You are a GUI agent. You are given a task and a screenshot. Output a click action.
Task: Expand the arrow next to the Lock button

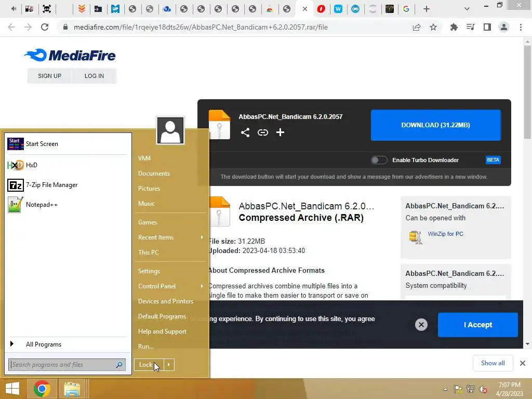169,365
